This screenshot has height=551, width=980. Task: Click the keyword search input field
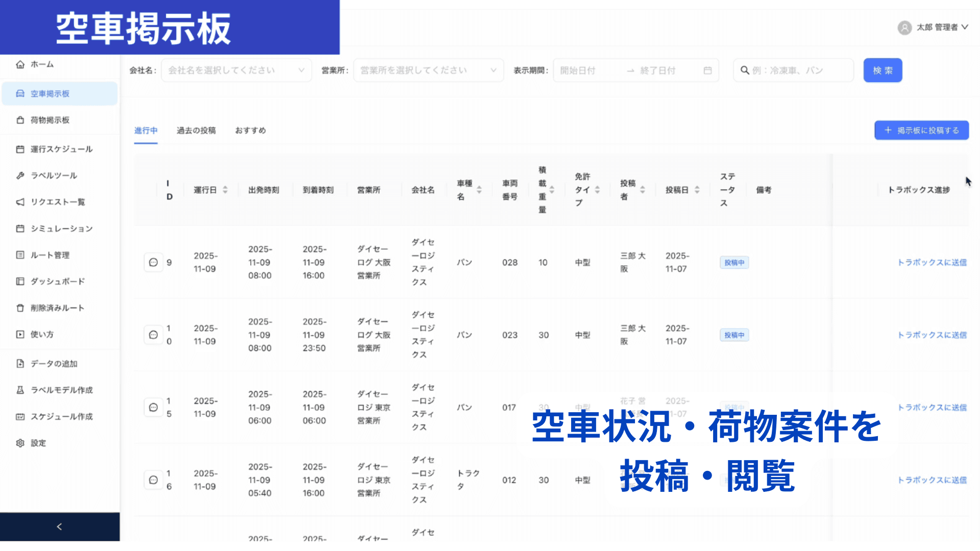click(x=793, y=70)
